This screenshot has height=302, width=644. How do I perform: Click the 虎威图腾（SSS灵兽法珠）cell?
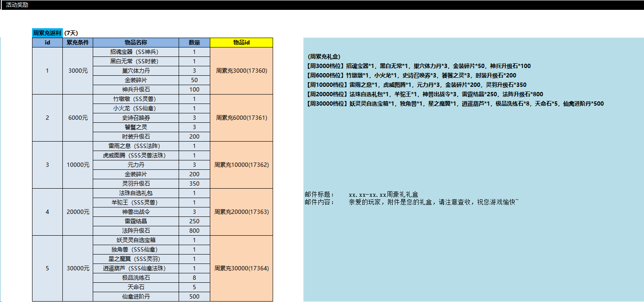pyautogui.click(x=136, y=155)
